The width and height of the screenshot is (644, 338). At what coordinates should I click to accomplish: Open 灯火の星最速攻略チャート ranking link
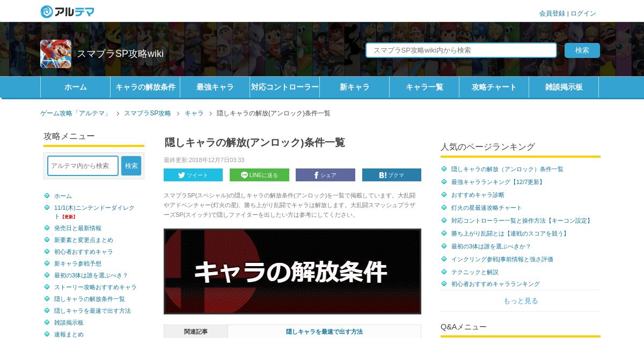[x=486, y=208]
